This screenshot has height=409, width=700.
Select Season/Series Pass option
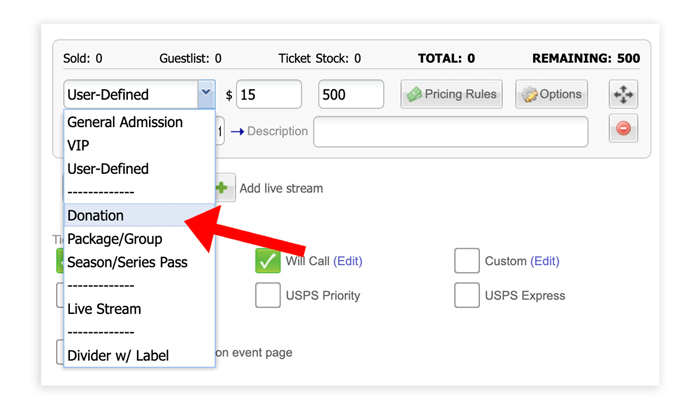pyautogui.click(x=139, y=262)
